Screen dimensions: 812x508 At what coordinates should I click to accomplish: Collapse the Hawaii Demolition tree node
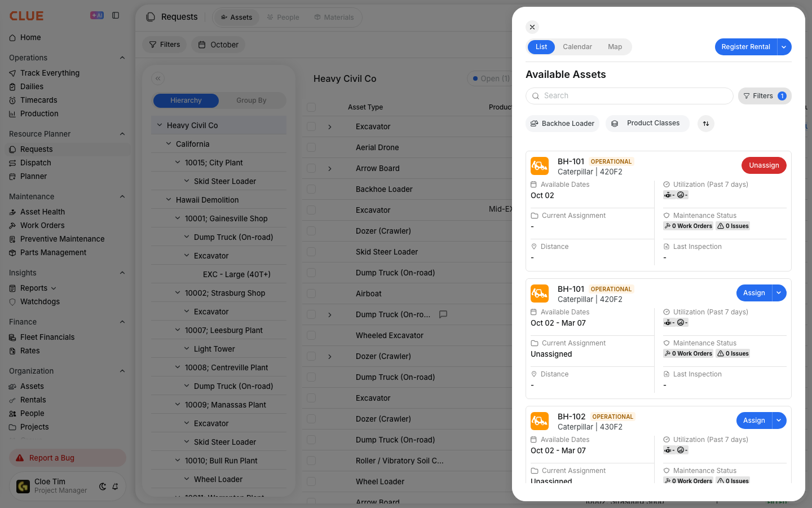(169, 200)
